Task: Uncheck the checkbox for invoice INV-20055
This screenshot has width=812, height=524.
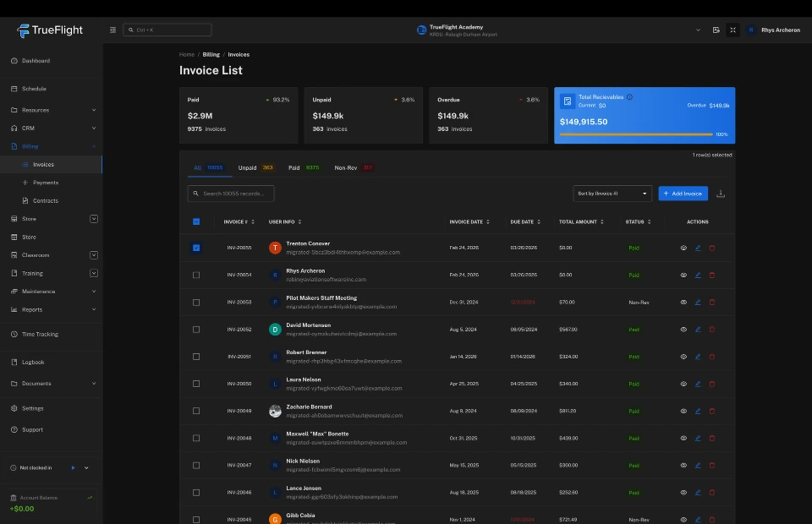Action: [196, 248]
